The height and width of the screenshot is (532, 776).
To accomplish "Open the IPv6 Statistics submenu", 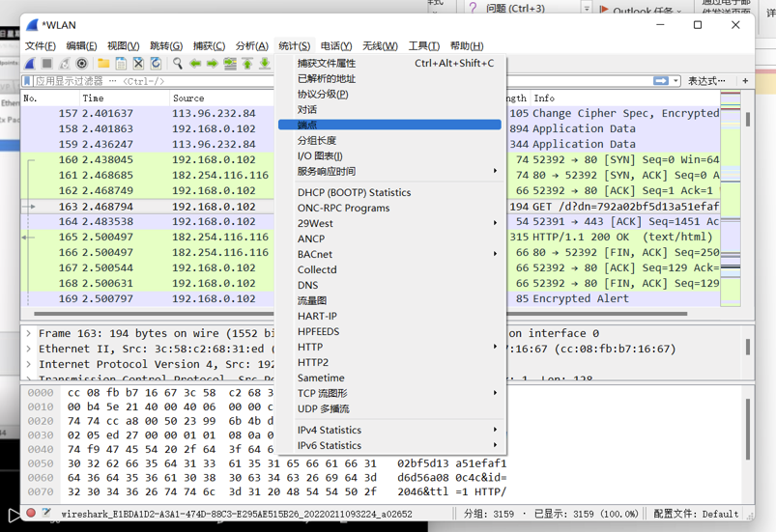I will (390, 445).
